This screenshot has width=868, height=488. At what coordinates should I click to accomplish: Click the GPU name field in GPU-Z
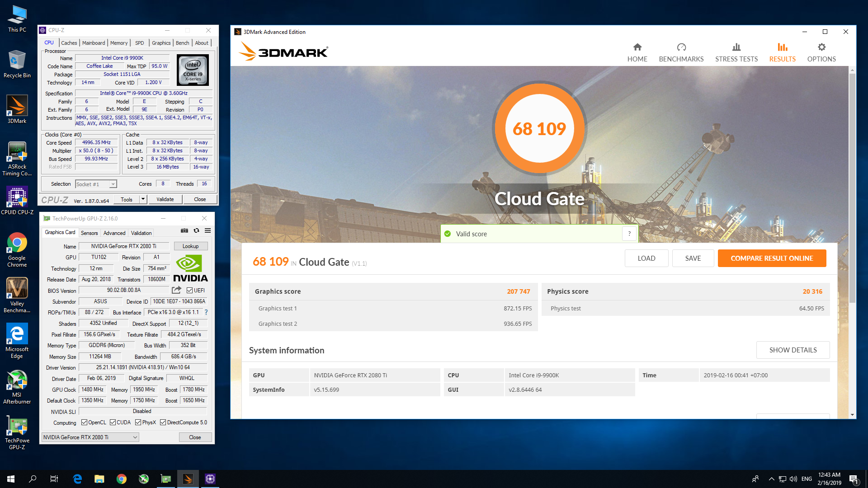point(124,246)
